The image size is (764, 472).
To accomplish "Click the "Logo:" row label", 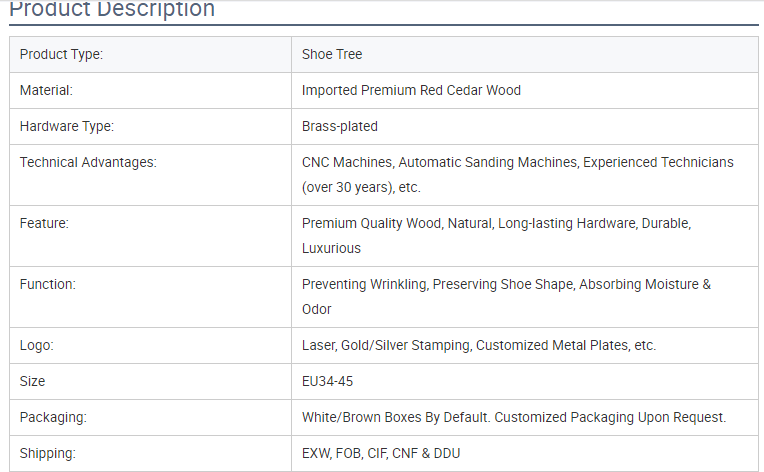I will 36,345.
